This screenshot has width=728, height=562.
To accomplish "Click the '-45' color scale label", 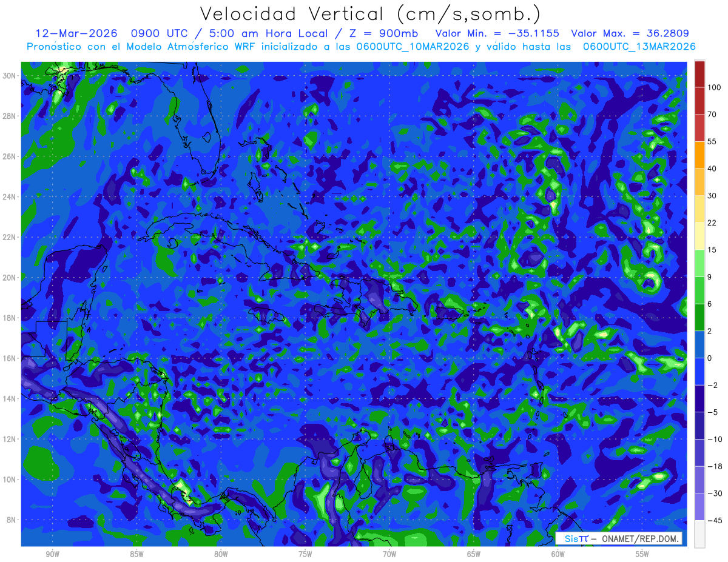I will [714, 520].
